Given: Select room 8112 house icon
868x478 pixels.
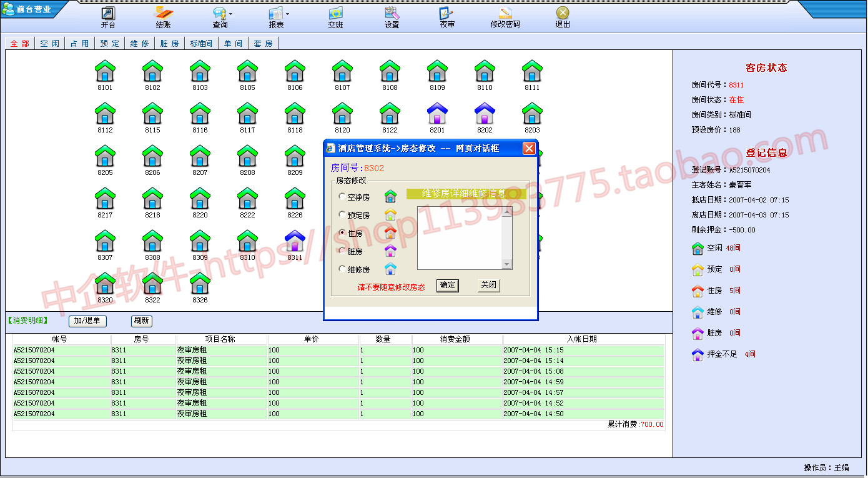Looking at the screenshot, I should coord(105,113).
